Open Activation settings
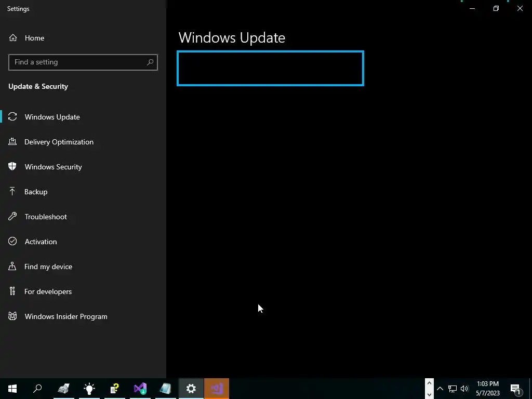The image size is (532, 399). coord(83,242)
